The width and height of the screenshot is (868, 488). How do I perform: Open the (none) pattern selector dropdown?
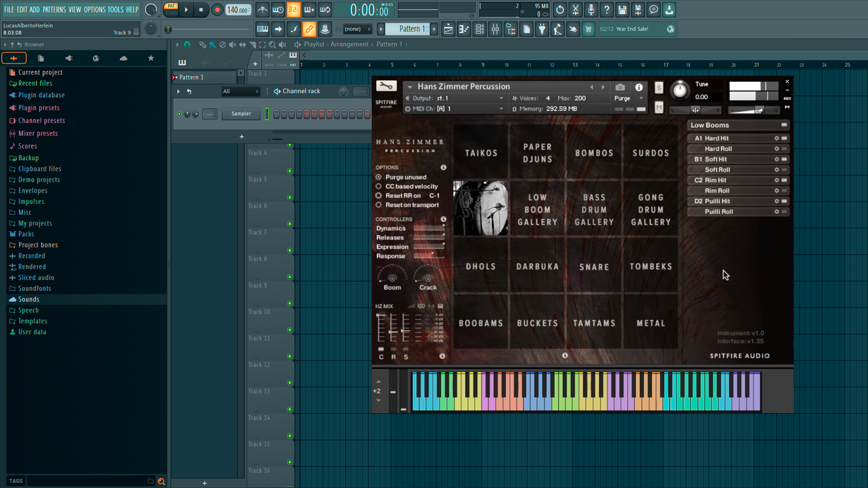click(x=358, y=29)
